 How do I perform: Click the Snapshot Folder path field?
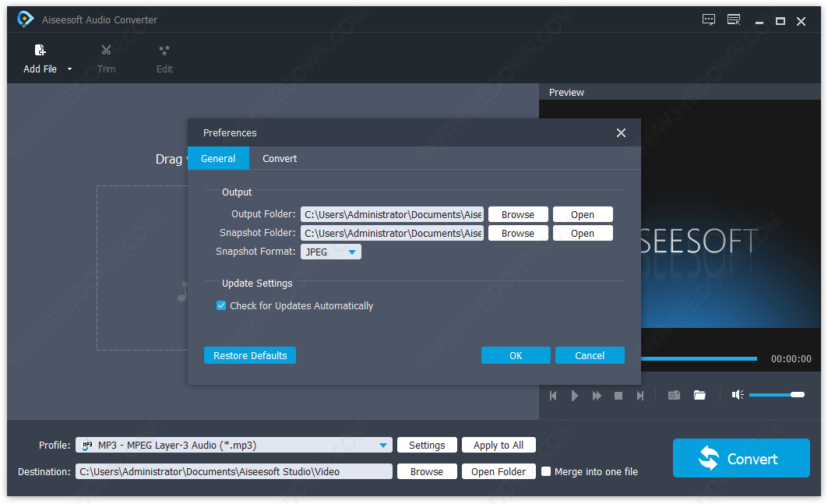tap(392, 233)
